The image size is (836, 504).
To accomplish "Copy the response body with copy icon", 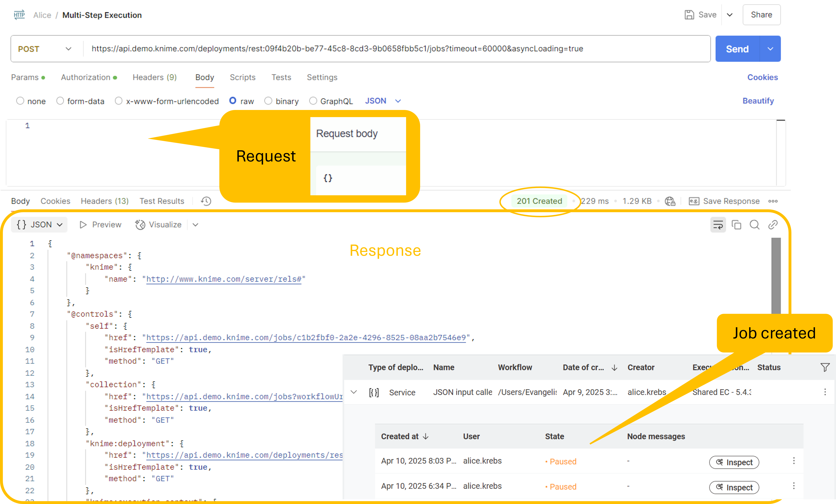I will coord(736,225).
